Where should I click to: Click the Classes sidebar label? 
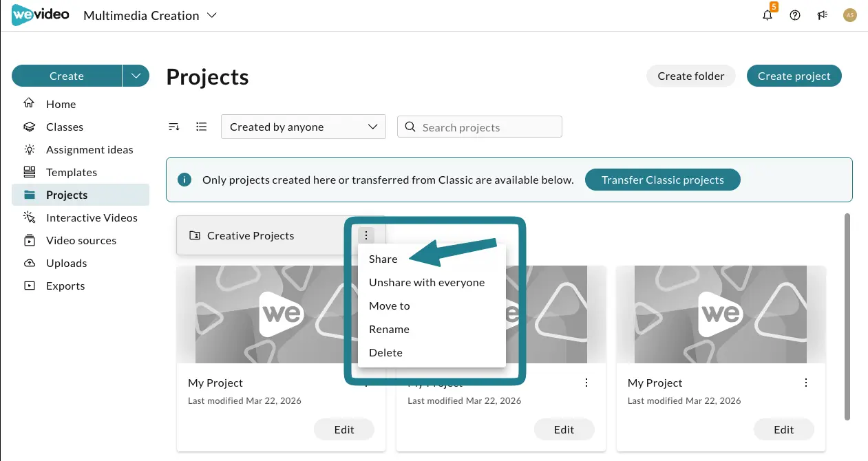pos(65,127)
